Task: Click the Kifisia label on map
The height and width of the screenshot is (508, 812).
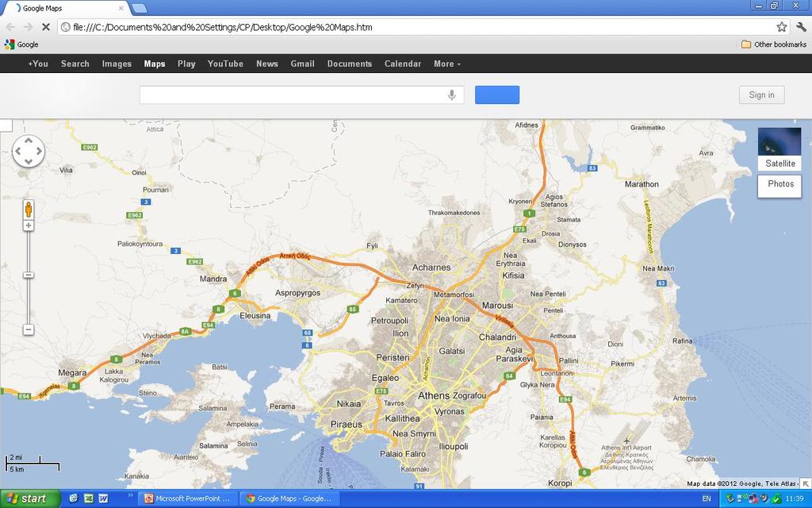Action: [x=513, y=275]
